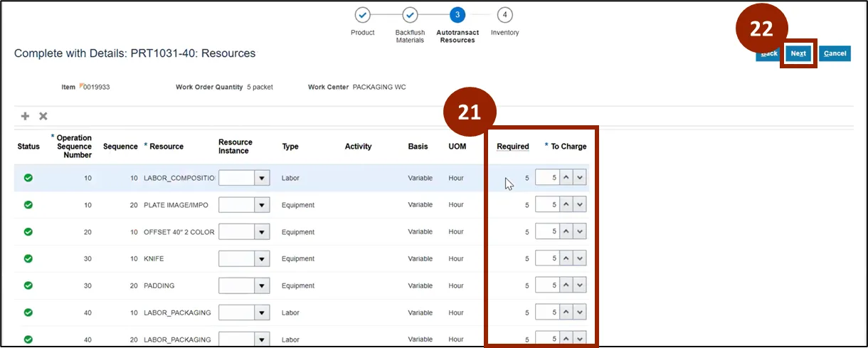The image size is (868, 348).
Task: Click the Add row plus icon
Action: tap(26, 116)
